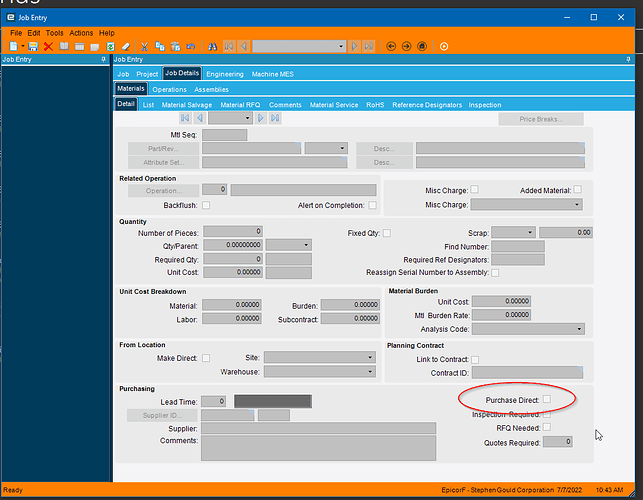Open the material sequence navigation dropdown
This screenshot has width=643, height=500.
coord(247,118)
